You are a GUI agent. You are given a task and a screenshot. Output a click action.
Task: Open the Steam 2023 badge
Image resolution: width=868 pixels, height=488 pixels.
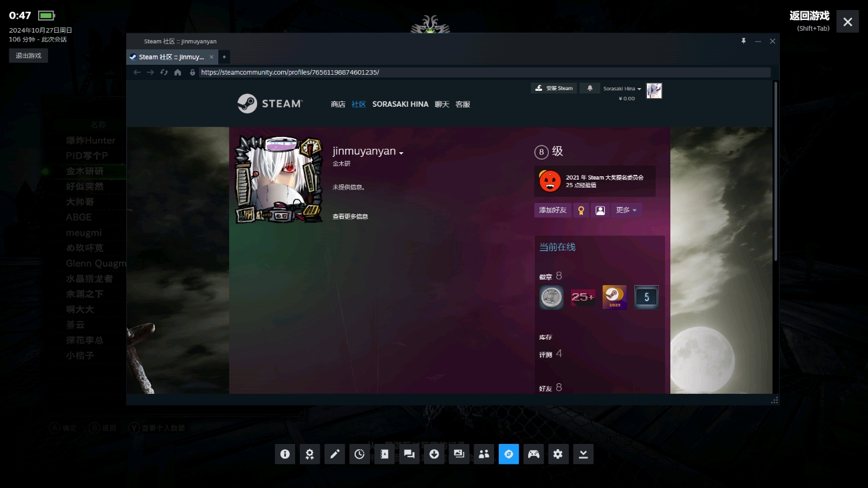tap(614, 297)
